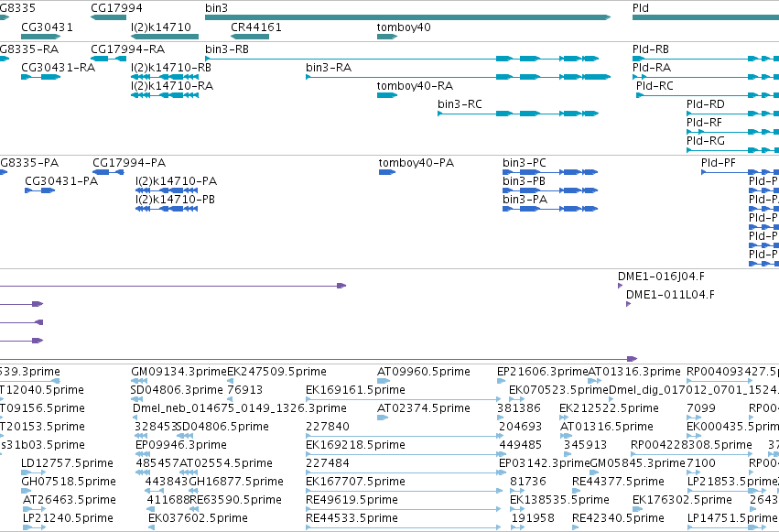Viewport: 779px width, 532px height.
Task: Select EST EK070523.5prime
Action: 516,399
